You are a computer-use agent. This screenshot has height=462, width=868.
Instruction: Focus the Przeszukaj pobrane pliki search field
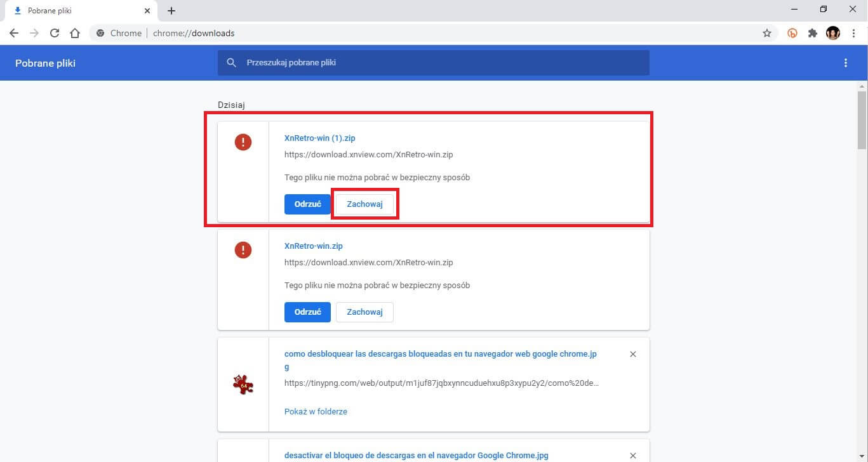(x=433, y=63)
